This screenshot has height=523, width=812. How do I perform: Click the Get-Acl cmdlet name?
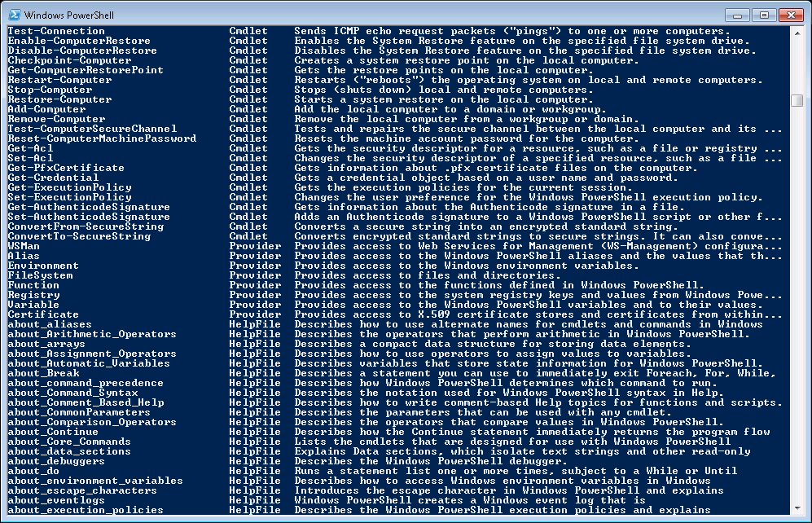(x=30, y=148)
